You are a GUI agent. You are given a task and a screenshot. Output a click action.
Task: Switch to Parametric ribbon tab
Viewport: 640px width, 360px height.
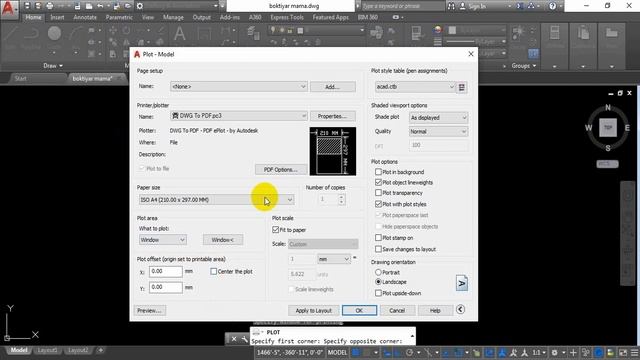coord(119,18)
